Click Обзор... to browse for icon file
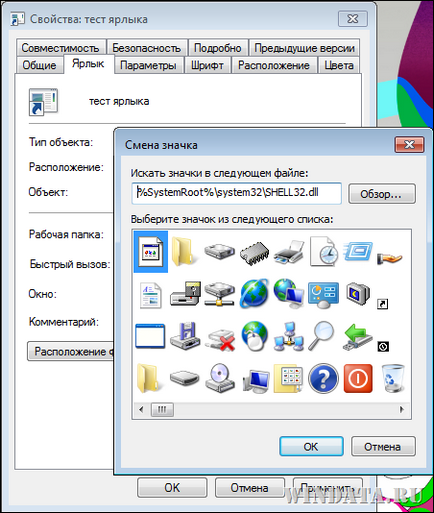The image size is (434, 513). point(382,194)
